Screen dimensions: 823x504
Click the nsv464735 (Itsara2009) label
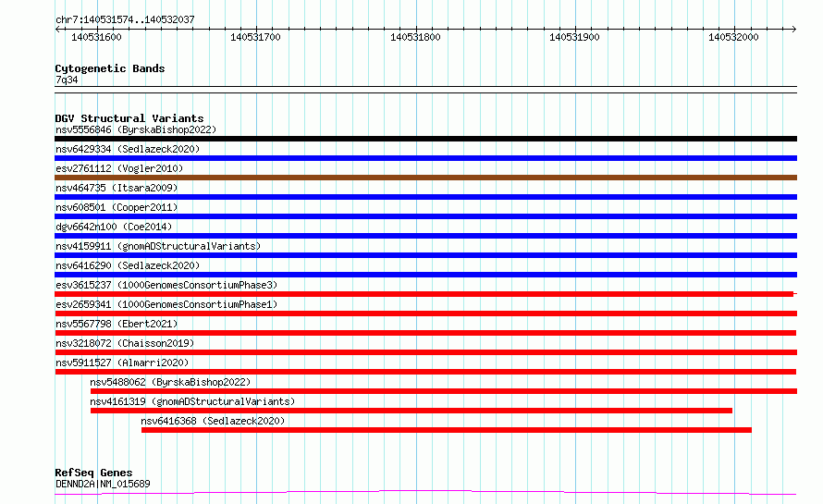click(x=117, y=188)
